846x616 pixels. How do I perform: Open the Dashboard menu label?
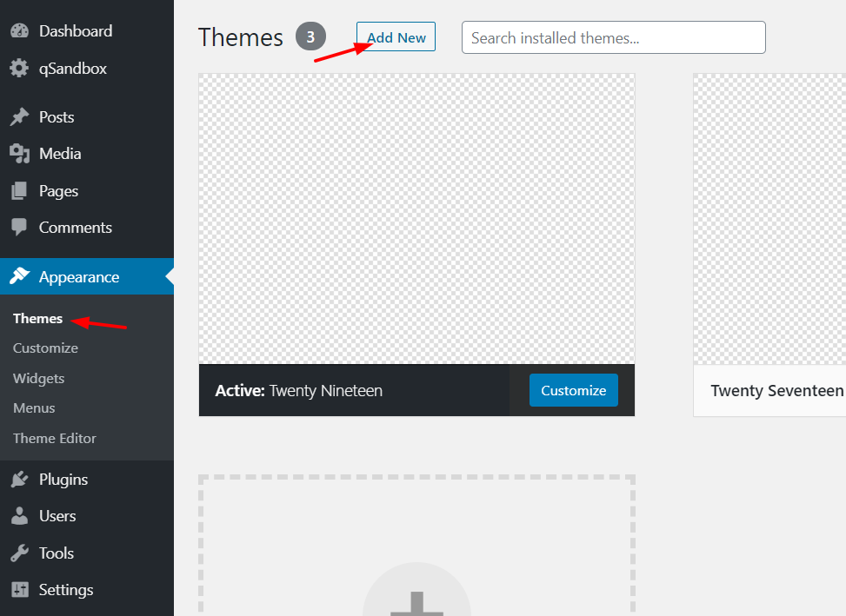76,31
